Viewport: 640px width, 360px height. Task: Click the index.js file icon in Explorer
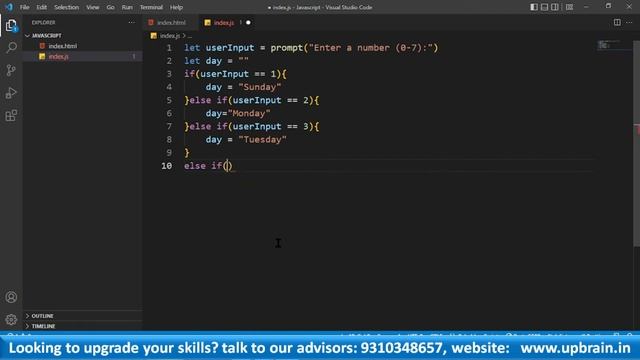(42, 56)
